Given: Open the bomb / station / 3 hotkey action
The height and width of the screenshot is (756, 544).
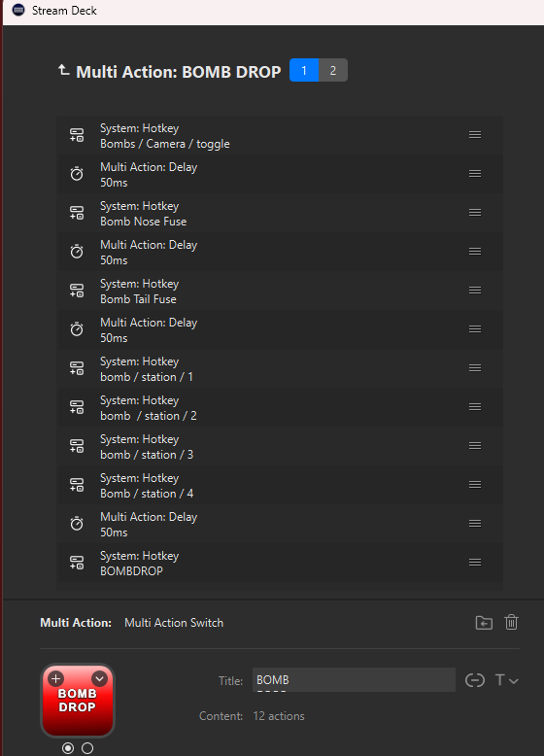Looking at the screenshot, I should click(280, 446).
